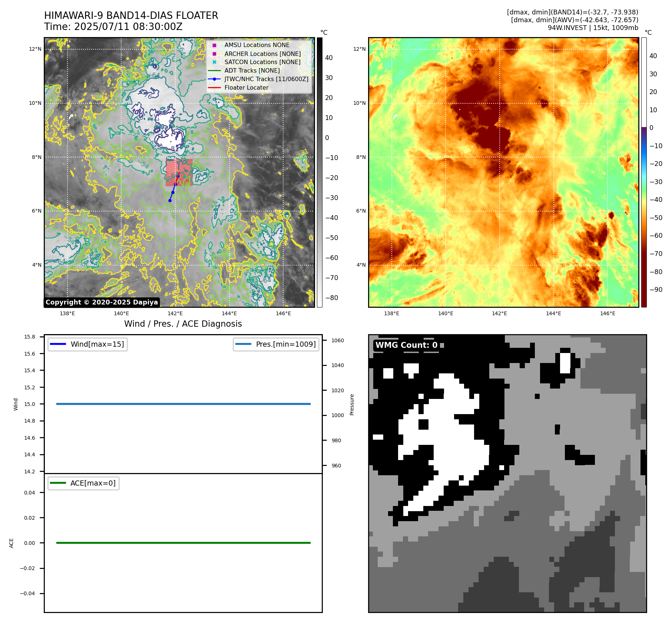Click the 0 tick on the colored colorbar
The width and height of the screenshot is (672, 626).
pyautogui.click(x=652, y=128)
